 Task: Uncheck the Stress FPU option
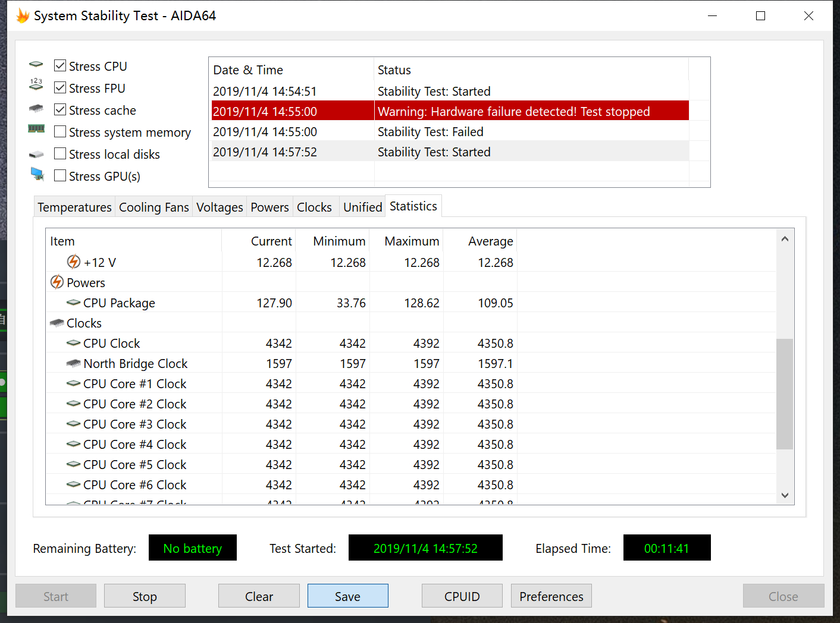click(60, 87)
